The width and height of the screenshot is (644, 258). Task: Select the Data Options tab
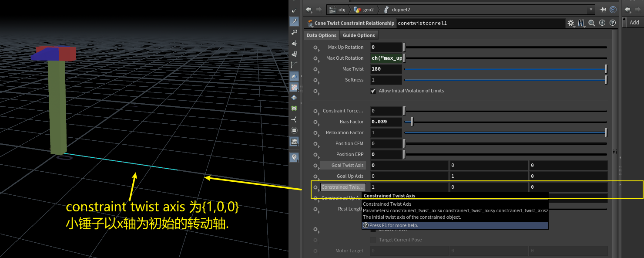coord(321,35)
